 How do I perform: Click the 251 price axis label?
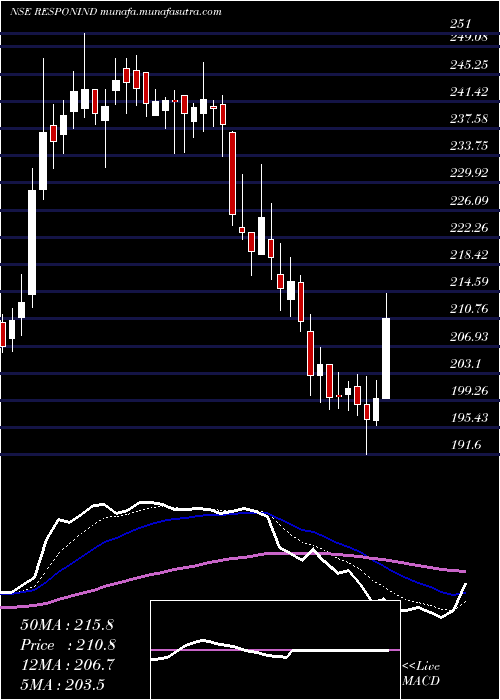(x=460, y=25)
